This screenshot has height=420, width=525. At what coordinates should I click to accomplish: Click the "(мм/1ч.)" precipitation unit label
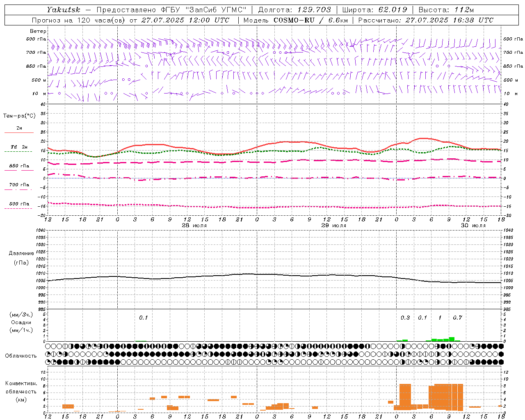point(21,330)
